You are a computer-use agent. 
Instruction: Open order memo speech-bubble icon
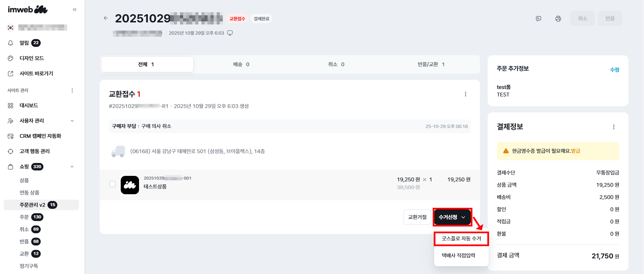(539, 19)
